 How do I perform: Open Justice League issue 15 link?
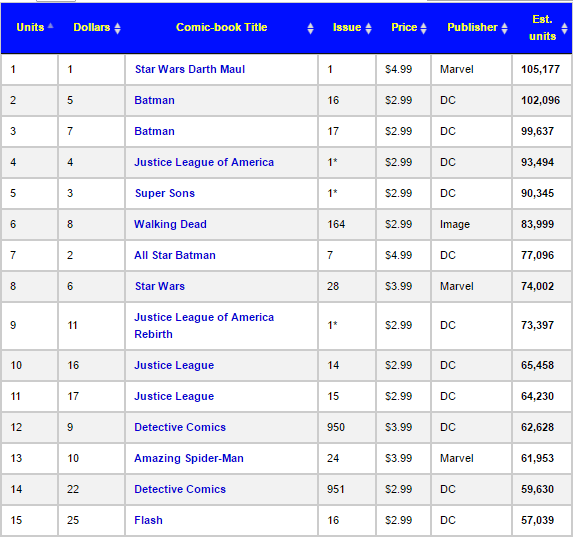(x=174, y=396)
